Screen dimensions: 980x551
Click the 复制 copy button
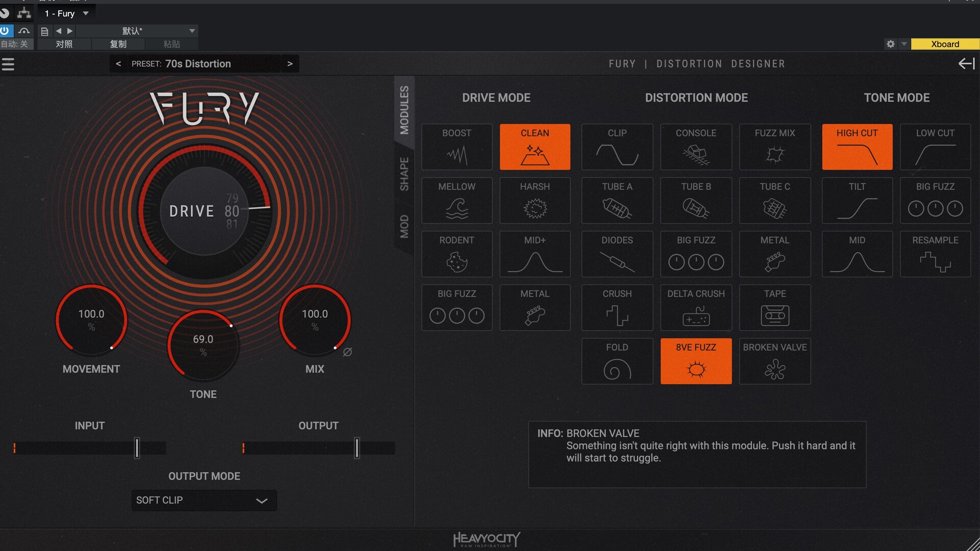pos(118,44)
